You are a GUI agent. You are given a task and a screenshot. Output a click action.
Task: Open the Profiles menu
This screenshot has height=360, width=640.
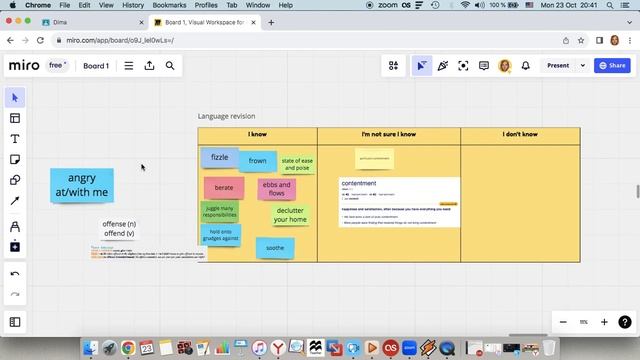(206, 5)
